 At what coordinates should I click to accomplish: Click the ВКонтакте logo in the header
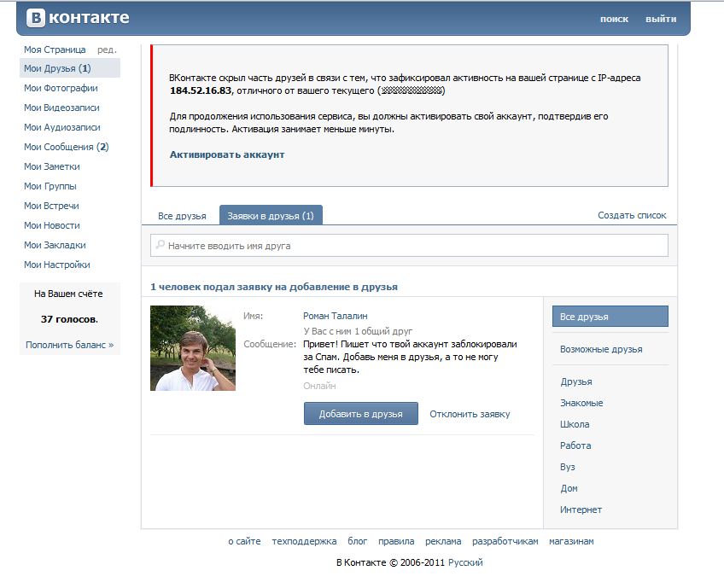[x=78, y=18]
